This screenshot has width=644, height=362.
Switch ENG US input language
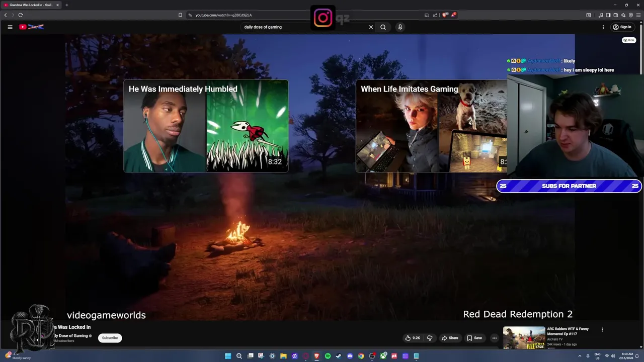[x=597, y=356]
